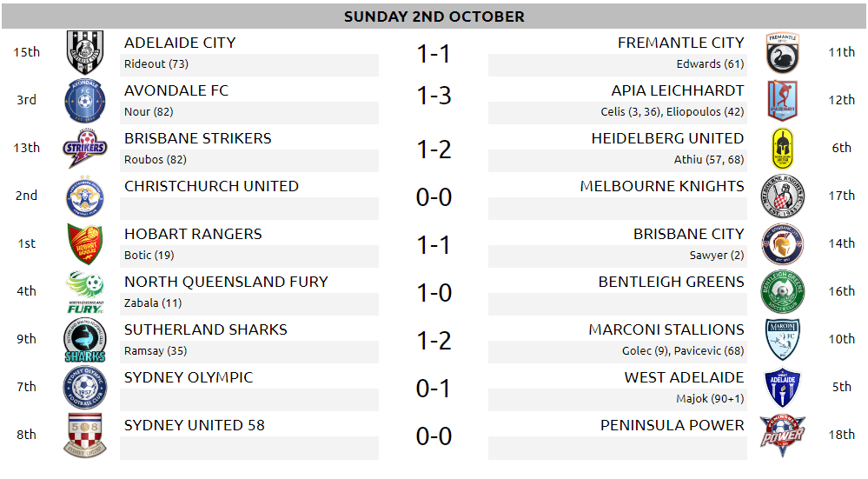Select the Sydney Olympic team link
Viewport: 868px width, 479px height.
coord(189,377)
